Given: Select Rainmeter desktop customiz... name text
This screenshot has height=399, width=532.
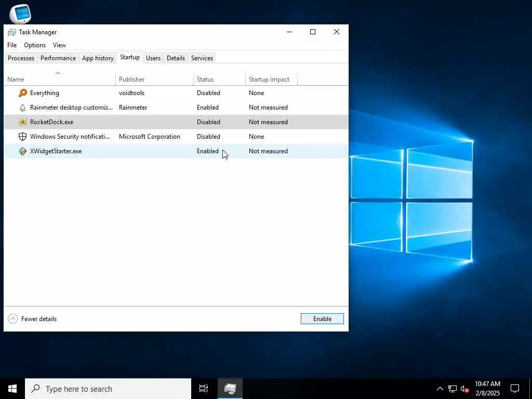Looking at the screenshot, I should (x=71, y=108).
